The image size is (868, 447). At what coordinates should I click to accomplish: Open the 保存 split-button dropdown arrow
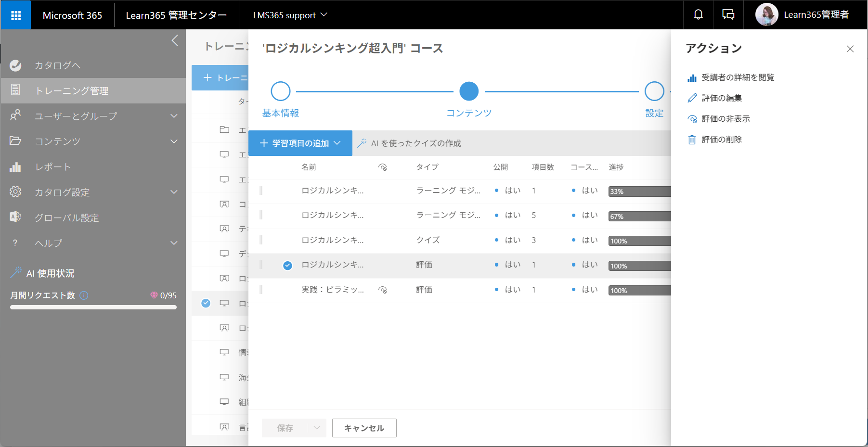[317, 428]
